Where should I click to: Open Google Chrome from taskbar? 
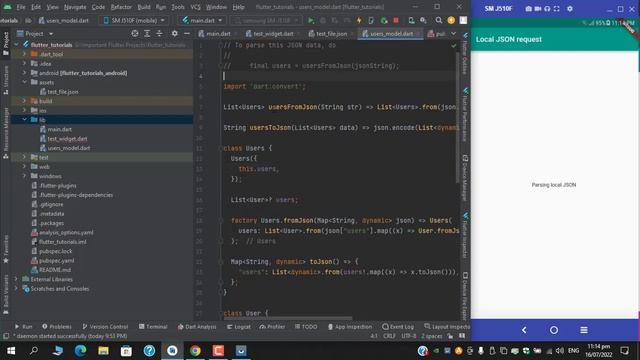[195, 351]
